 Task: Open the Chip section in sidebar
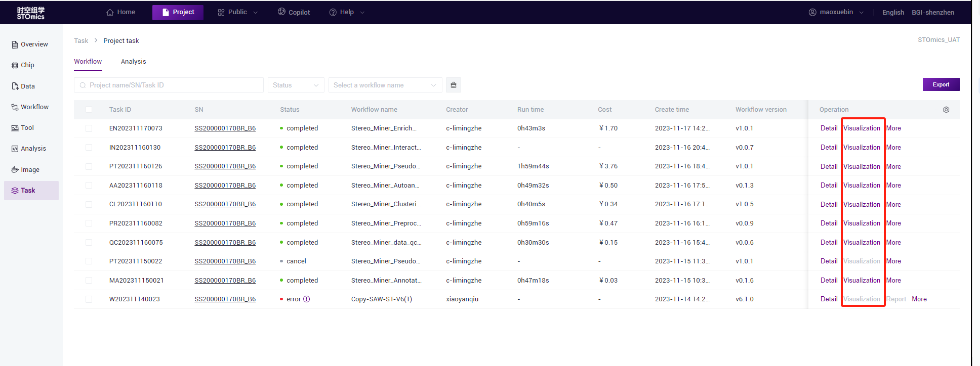[27, 65]
